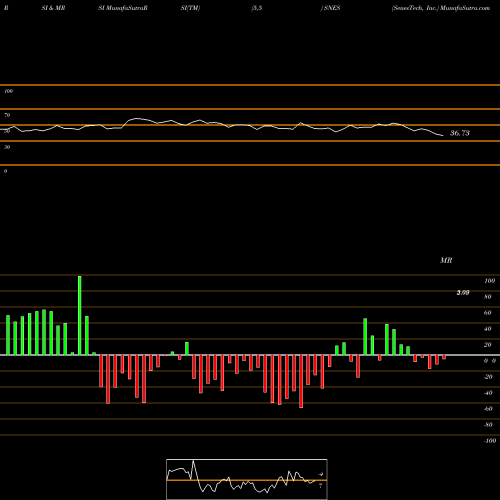Click the -20 label on the MR axis

(x=488, y=377)
